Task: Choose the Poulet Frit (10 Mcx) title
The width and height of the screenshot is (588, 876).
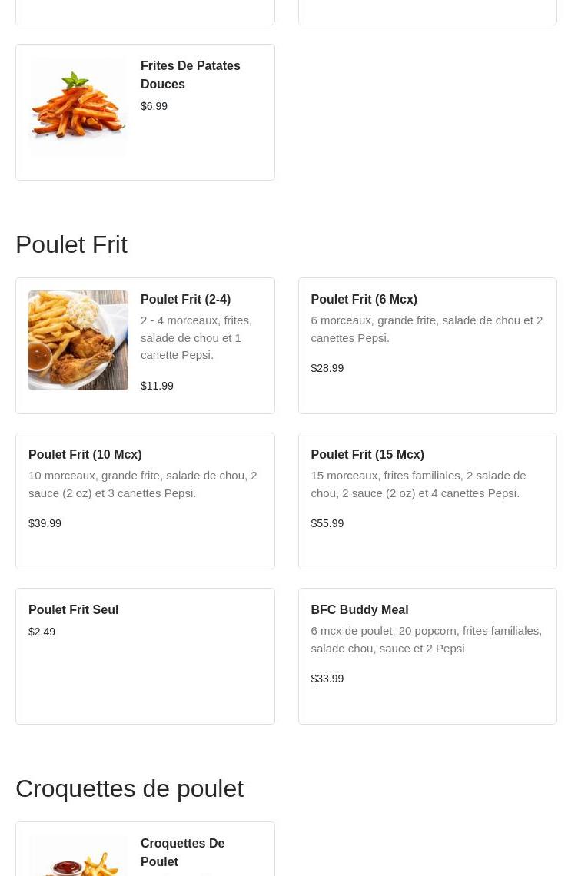Action: (85, 454)
